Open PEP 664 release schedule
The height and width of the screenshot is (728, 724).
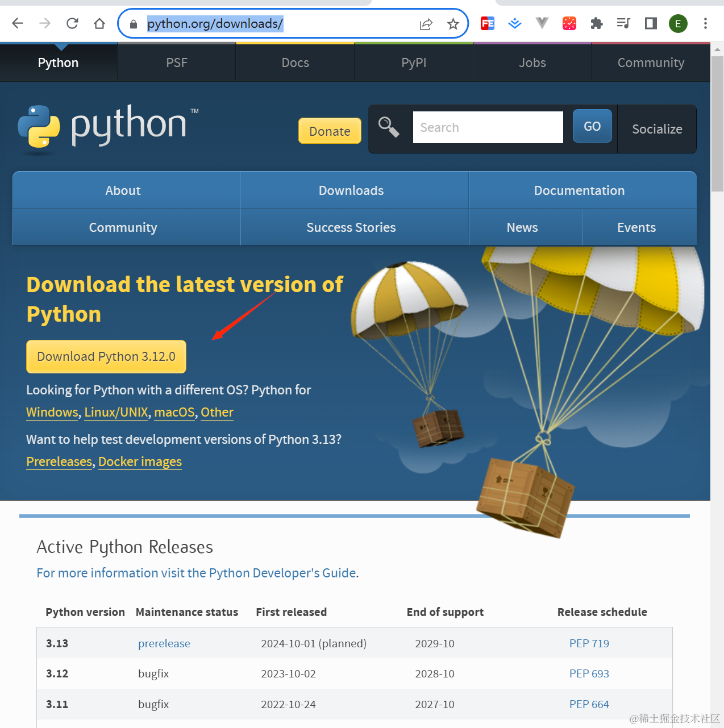pos(589,704)
